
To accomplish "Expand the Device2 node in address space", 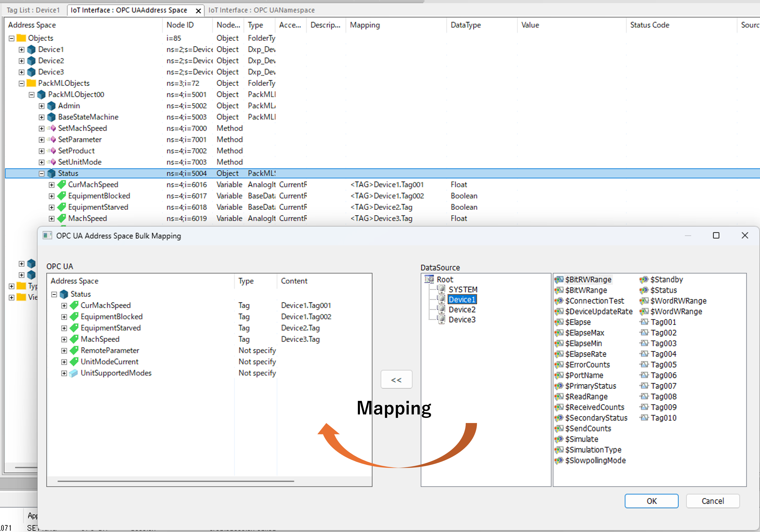I will pyautogui.click(x=22, y=61).
